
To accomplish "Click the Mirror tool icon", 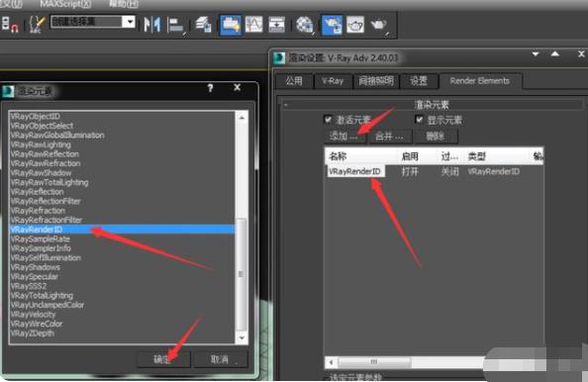I will tap(152, 25).
